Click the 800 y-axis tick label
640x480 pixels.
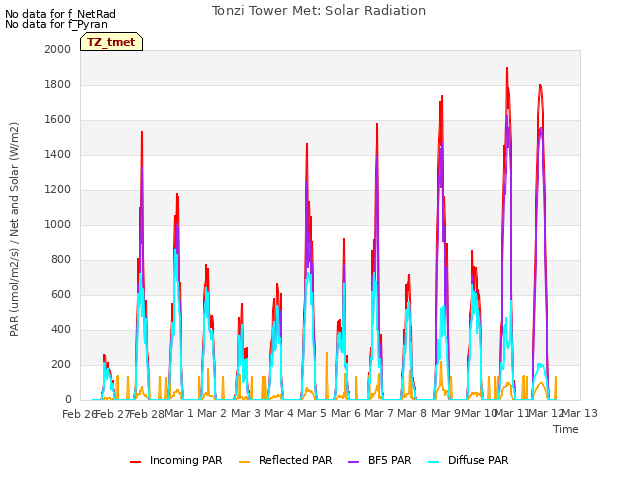[61, 260]
